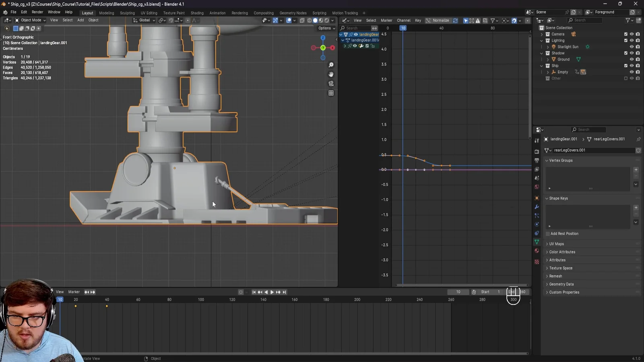Collapse the Ship collection in the Outliner
Screen dimensions: 644x362
[542, 66]
